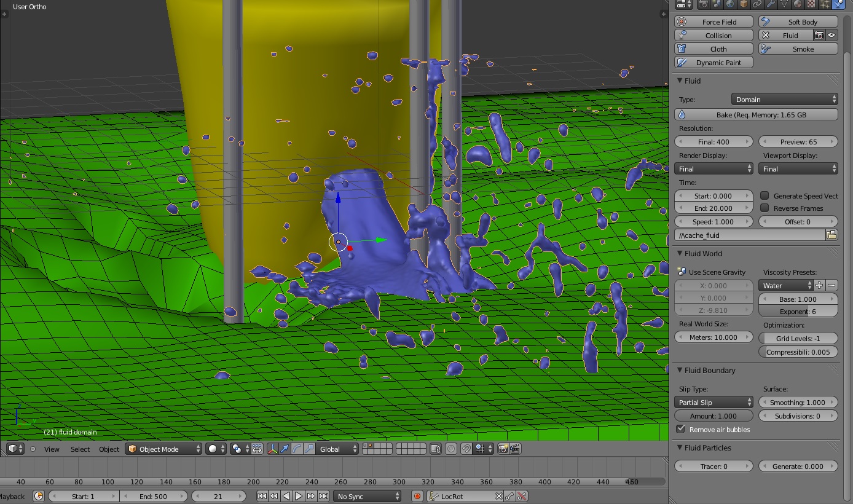Viewport: 853px width, 504px height.
Task: Uncheck Remove air bubbles checkbox
Action: coord(680,429)
